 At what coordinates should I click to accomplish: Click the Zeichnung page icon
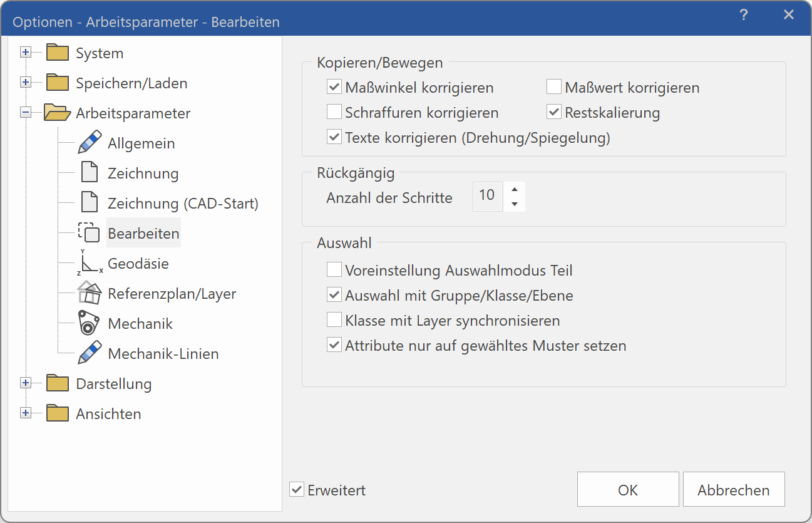89,172
